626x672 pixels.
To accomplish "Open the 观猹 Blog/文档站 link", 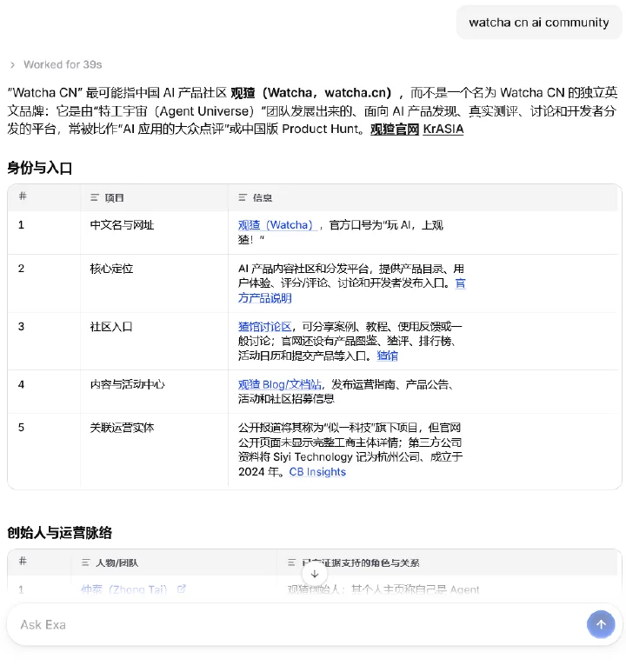I will click(x=280, y=384).
